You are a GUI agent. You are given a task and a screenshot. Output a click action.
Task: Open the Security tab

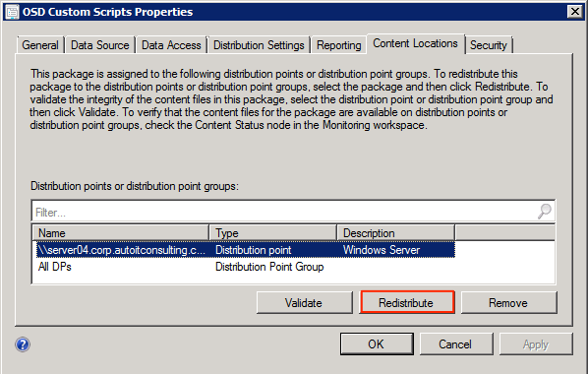click(x=489, y=45)
